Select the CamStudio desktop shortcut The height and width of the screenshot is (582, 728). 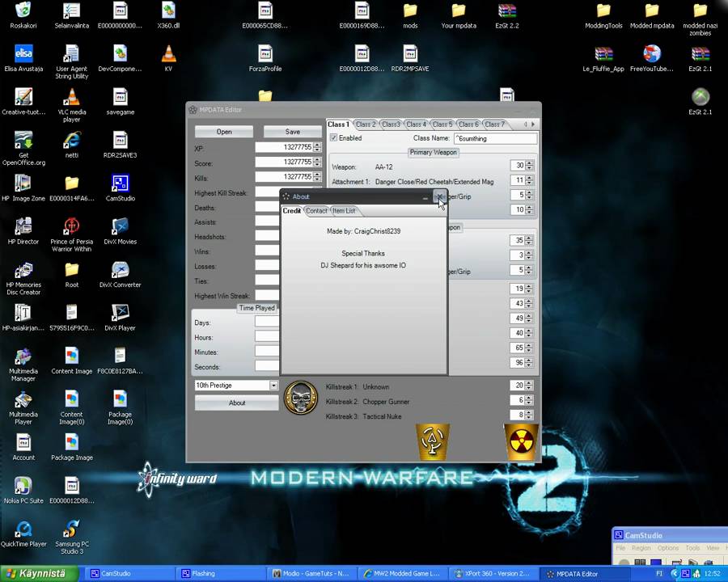[121, 188]
